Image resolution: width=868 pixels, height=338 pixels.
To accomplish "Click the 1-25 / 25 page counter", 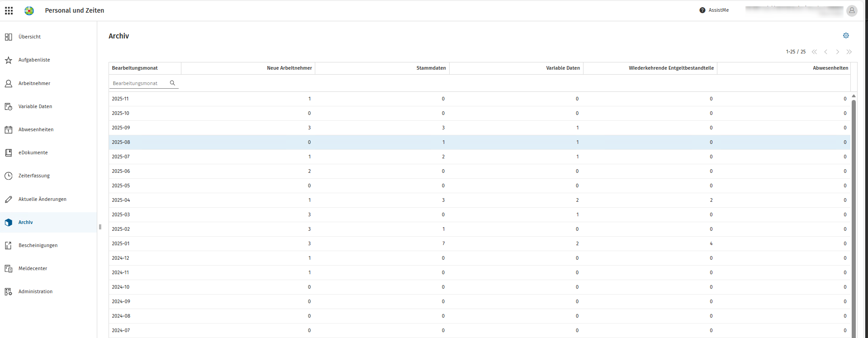I will (x=796, y=52).
